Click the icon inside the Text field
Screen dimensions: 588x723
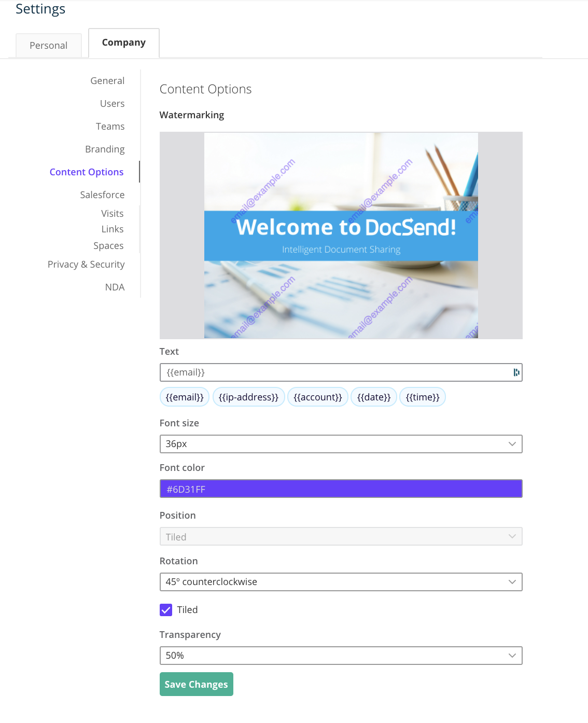pyautogui.click(x=516, y=372)
